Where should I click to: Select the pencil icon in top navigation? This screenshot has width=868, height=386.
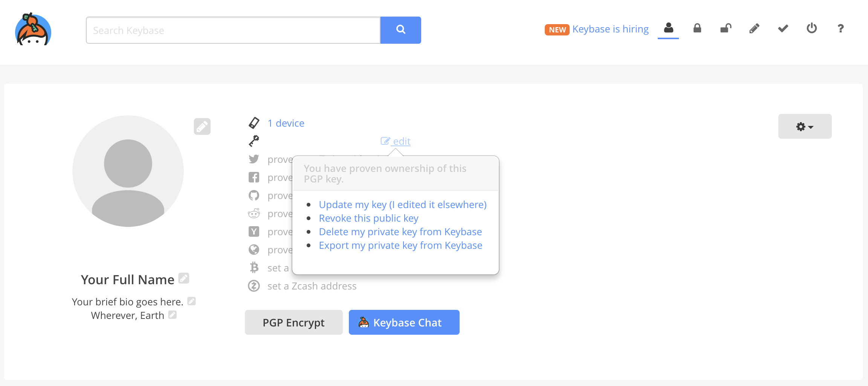(754, 28)
